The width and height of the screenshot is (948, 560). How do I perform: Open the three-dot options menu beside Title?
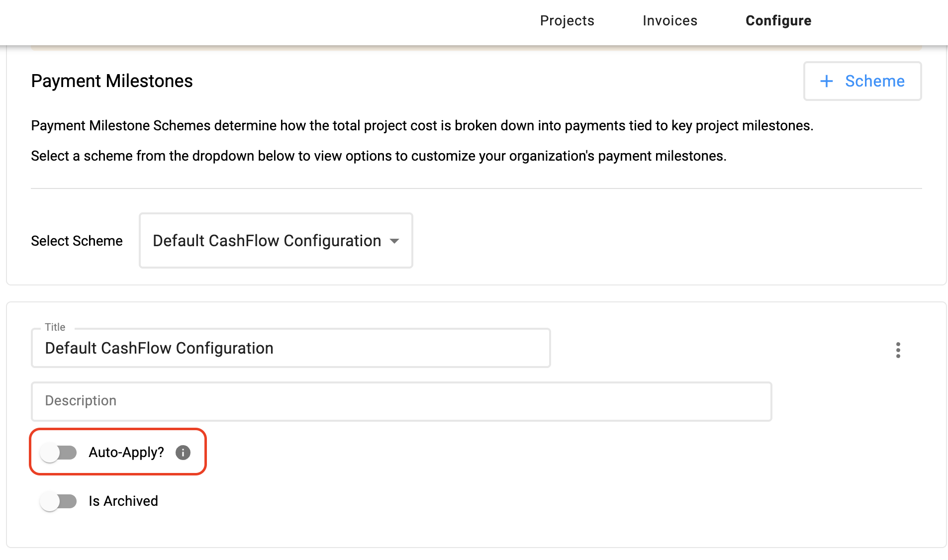click(x=898, y=350)
